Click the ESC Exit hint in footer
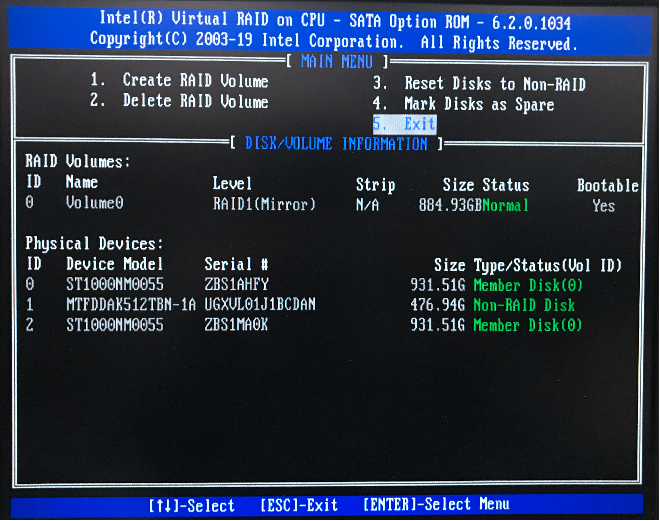This screenshot has height=521, width=660. [298, 505]
